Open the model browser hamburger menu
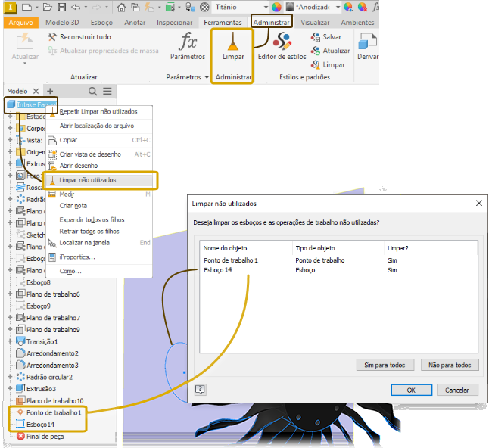 [x=107, y=92]
